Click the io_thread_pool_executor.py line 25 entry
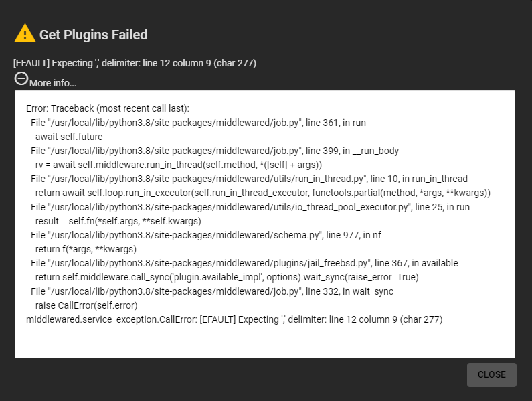 pyautogui.click(x=250, y=207)
